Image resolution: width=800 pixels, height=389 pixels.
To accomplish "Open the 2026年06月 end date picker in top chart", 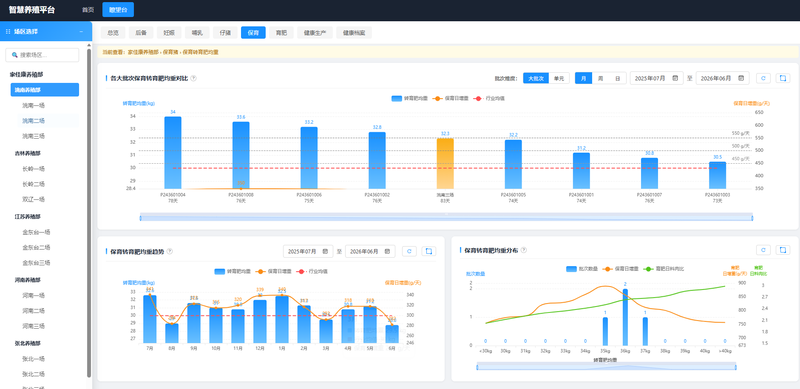I will (722, 78).
